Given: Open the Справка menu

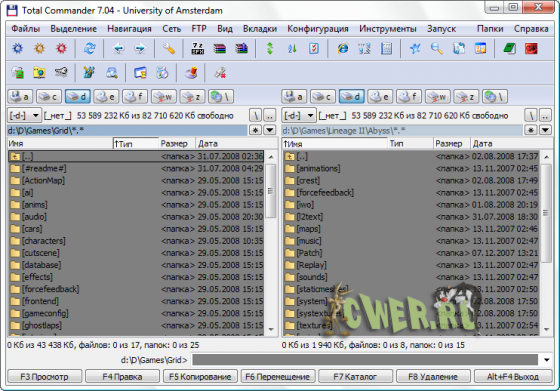Looking at the screenshot, I should point(531,29).
